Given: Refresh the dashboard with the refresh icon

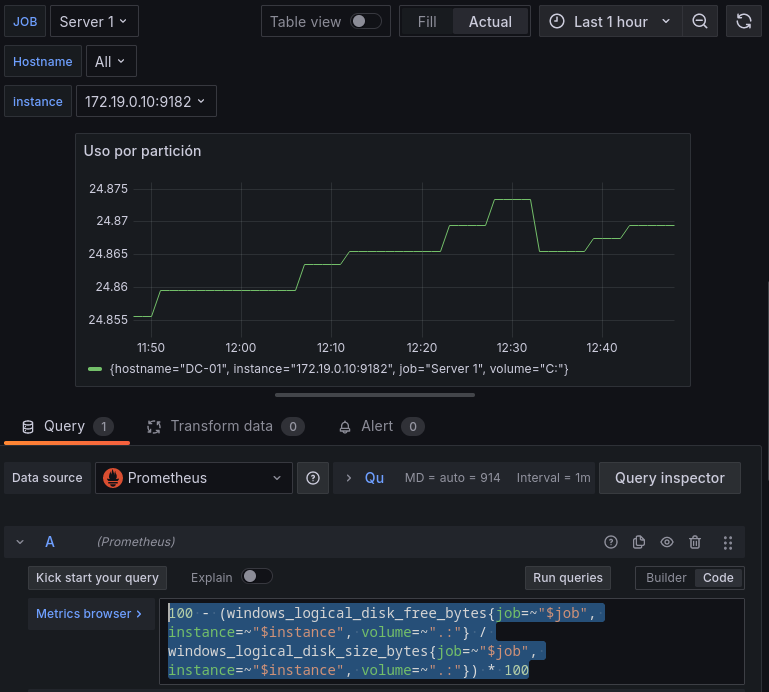Looking at the screenshot, I should (743, 22).
